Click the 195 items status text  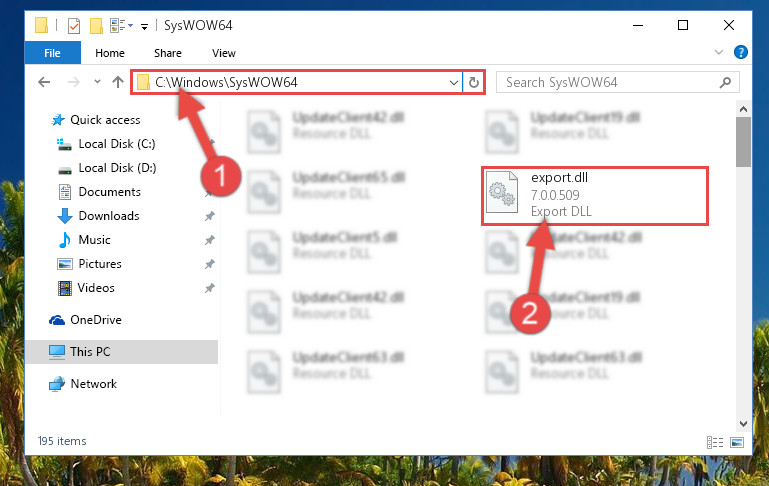[x=62, y=441]
